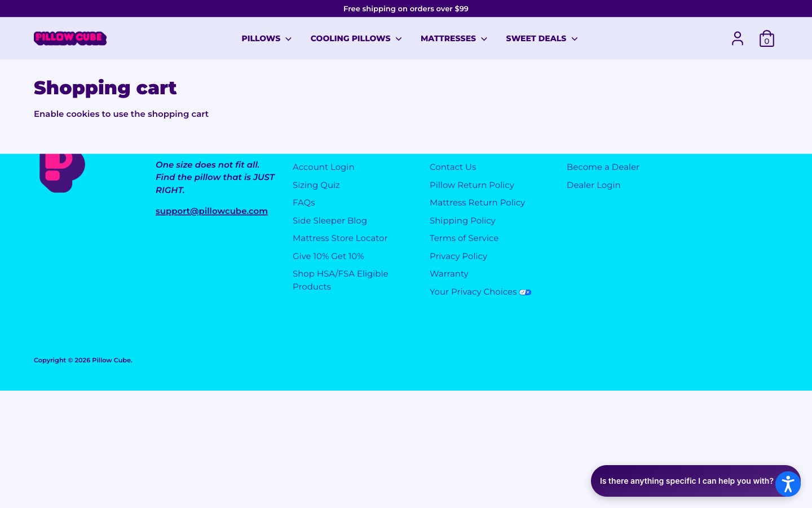Click the free shipping announcement bar
The image size is (812, 508).
coord(406,8)
